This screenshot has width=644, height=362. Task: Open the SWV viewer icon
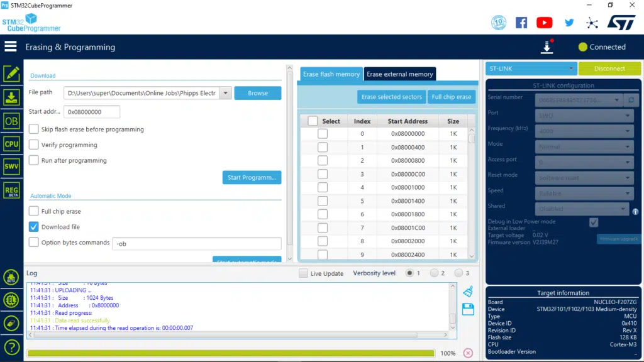(x=11, y=167)
